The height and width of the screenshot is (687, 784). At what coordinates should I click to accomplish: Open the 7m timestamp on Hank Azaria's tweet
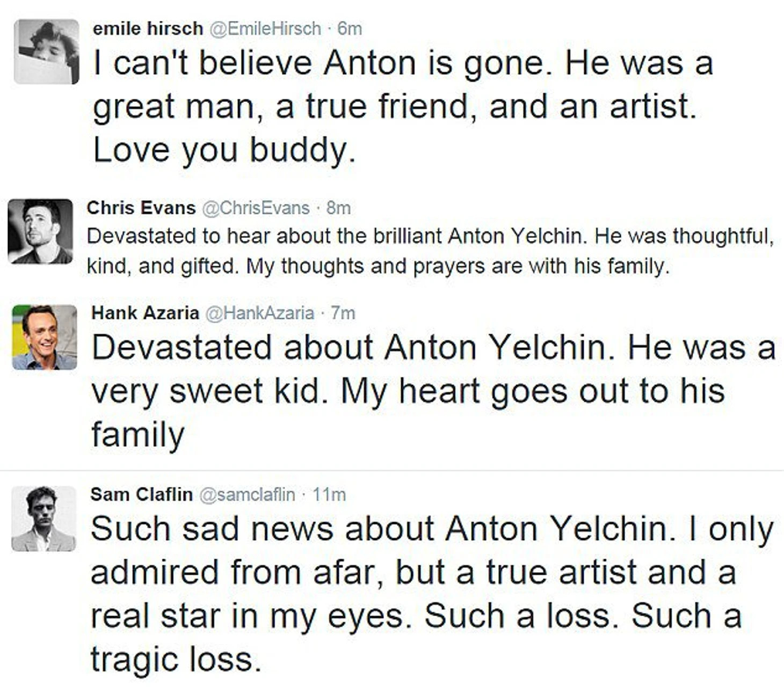343,312
